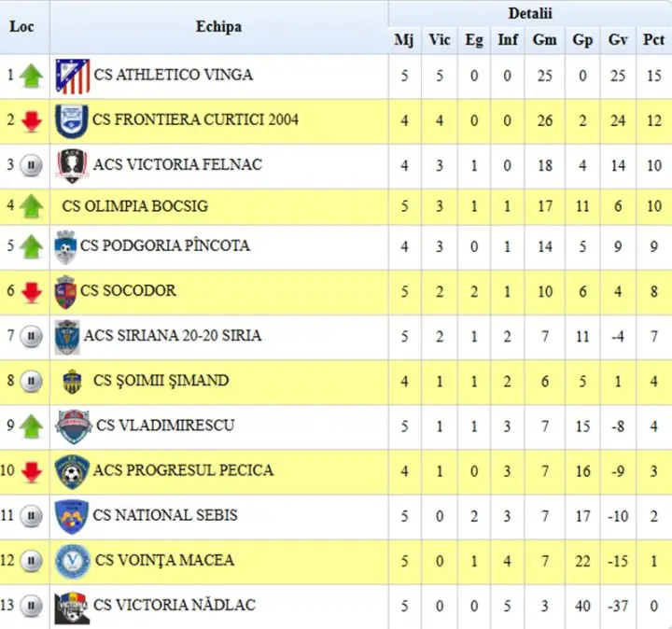
Task: Sort by the Pct column header
Action: [x=653, y=40]
